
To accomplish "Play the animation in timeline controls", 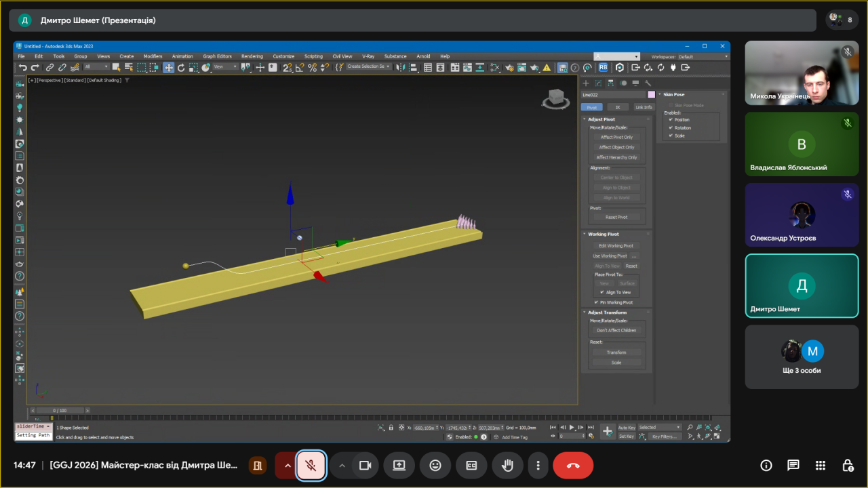I will click(x=572, y=427).
